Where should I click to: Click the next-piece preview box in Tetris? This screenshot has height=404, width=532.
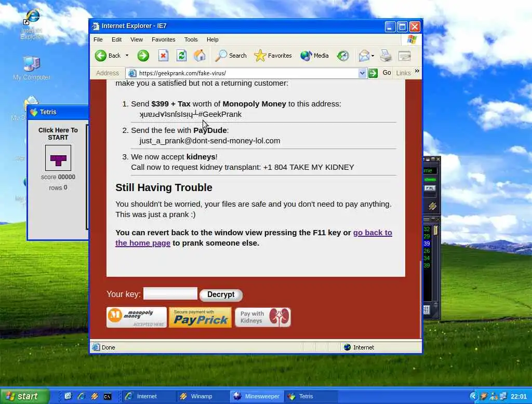58,158
